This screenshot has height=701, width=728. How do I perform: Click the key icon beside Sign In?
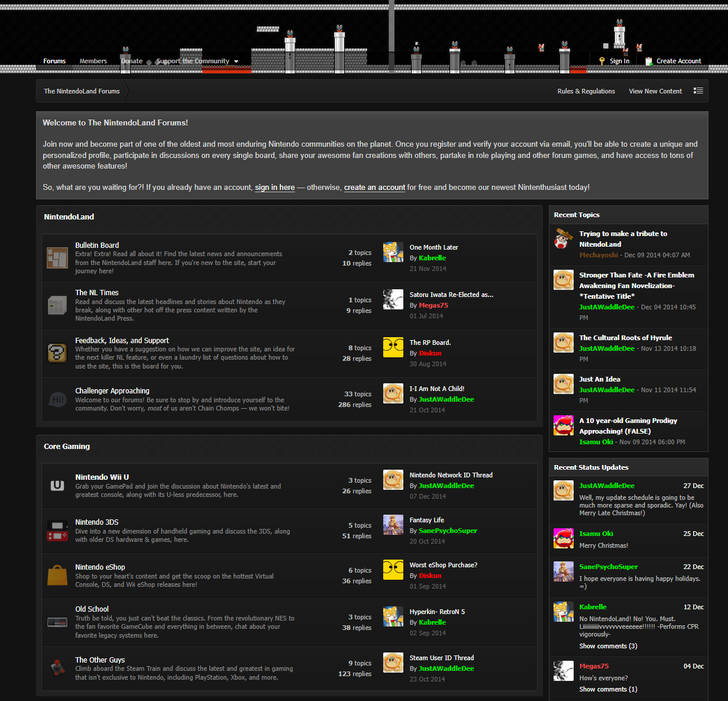(602, 61)
